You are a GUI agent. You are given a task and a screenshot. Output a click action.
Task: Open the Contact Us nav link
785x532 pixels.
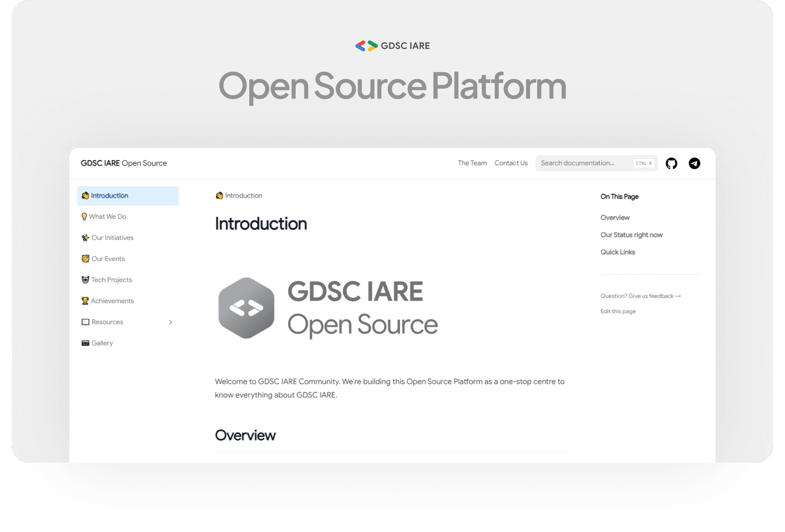pos(511,163)
